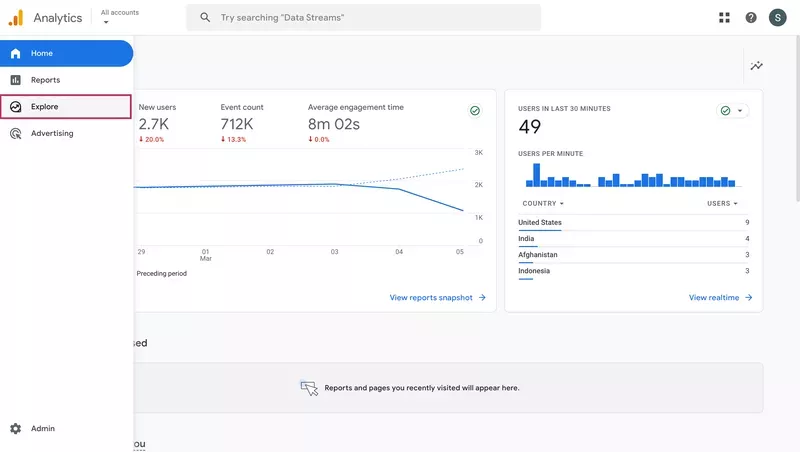The width and height of the screenshot is (800, 452).
Task: Click the Admin gear icon
Action: click(x=15, y=428)
